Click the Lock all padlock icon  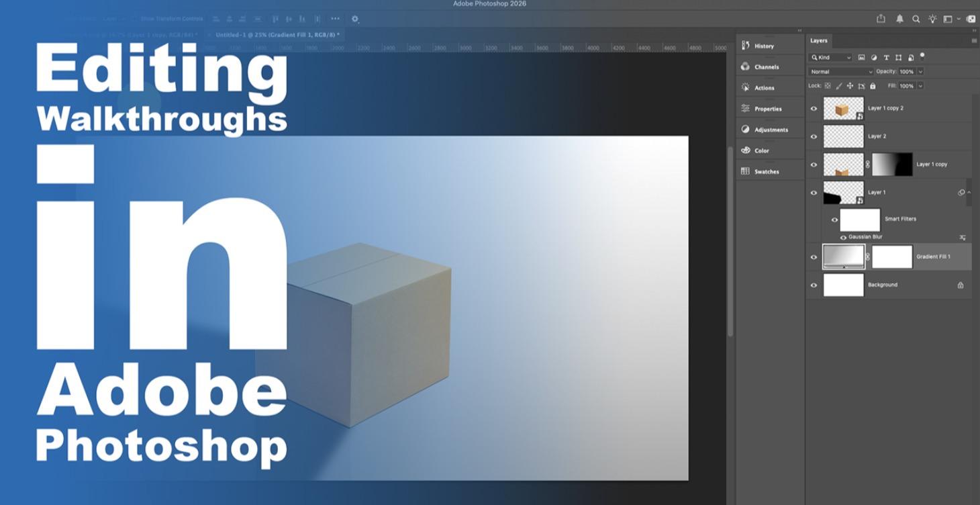pyautogui.click(x=873, y=86)
